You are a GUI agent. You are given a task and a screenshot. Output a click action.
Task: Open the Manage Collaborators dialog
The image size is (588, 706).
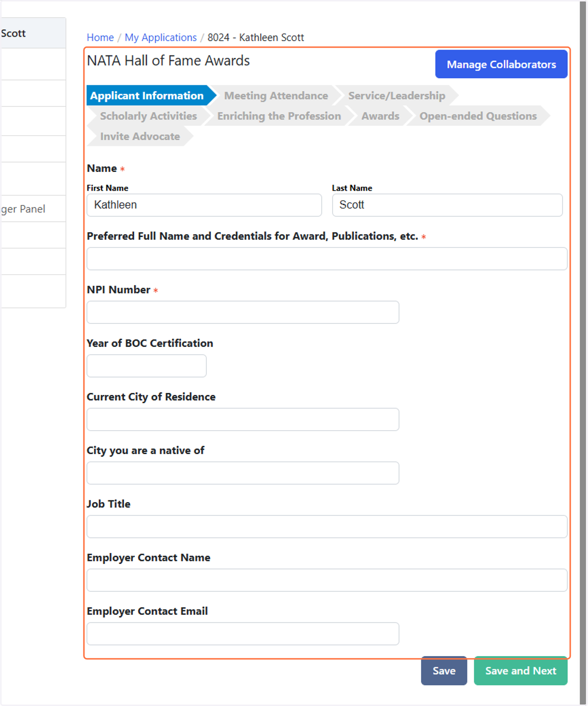coord(501,64)
